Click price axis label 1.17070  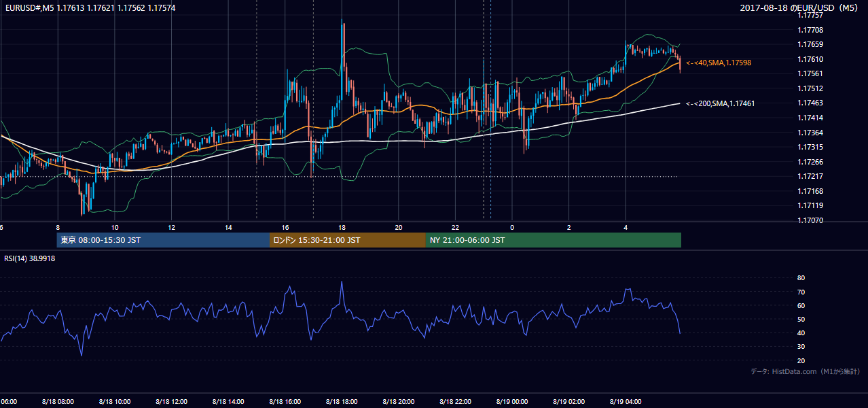click(810, 220)
